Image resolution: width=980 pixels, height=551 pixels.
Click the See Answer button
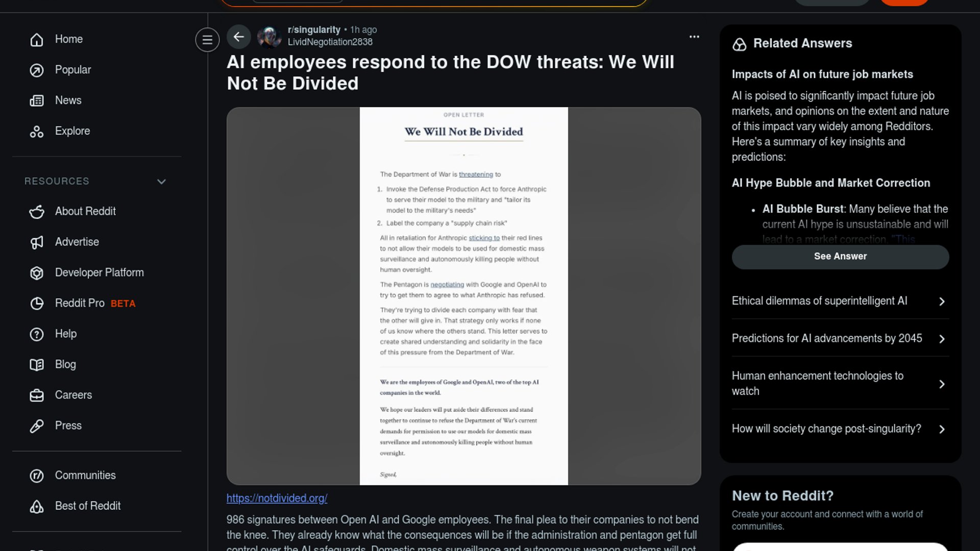[x=840, y=257]
